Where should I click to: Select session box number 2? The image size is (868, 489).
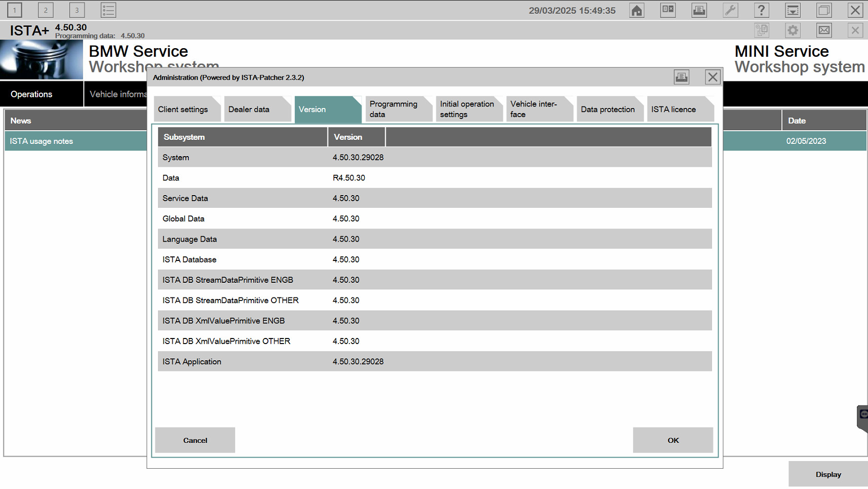(x=46, y=10)
